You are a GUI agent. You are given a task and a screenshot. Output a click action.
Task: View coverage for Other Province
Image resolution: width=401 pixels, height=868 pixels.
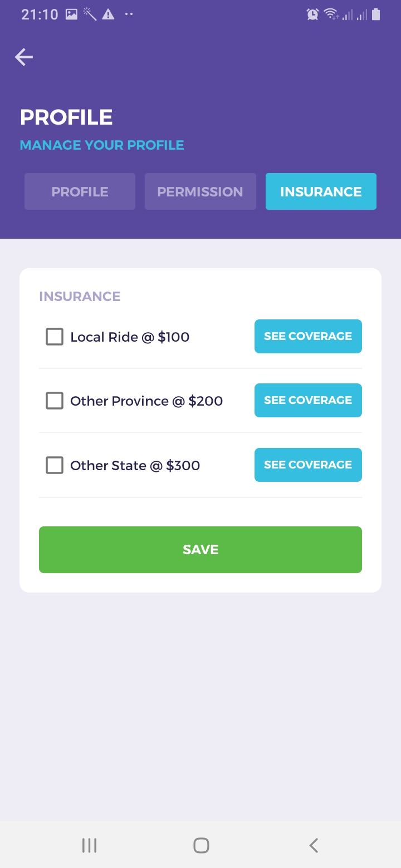308,400
